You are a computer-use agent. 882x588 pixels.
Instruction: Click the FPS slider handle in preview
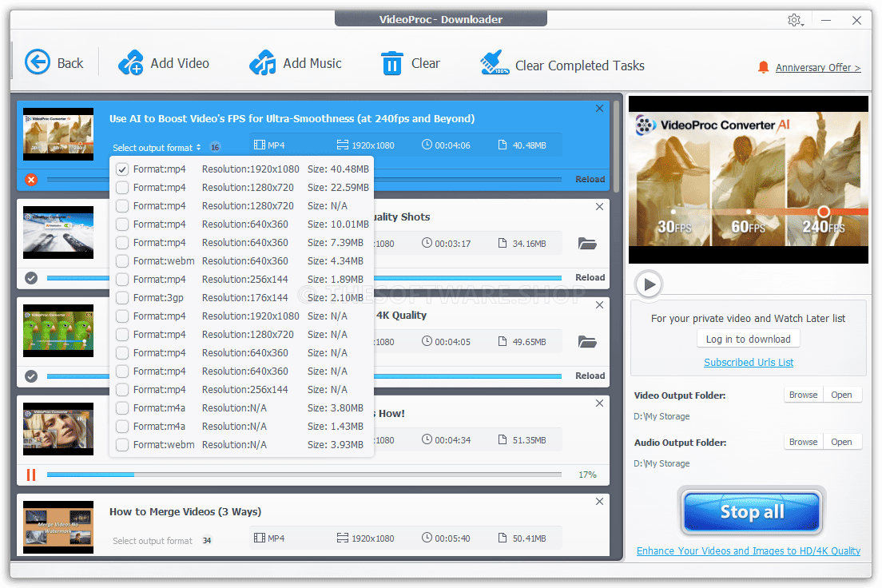824,212
